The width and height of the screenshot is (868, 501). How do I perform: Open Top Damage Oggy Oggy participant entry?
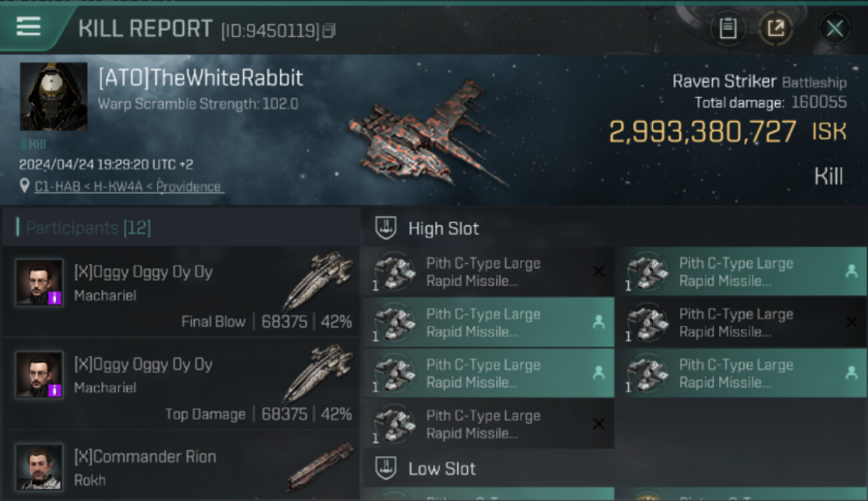[x=182, y=385]
